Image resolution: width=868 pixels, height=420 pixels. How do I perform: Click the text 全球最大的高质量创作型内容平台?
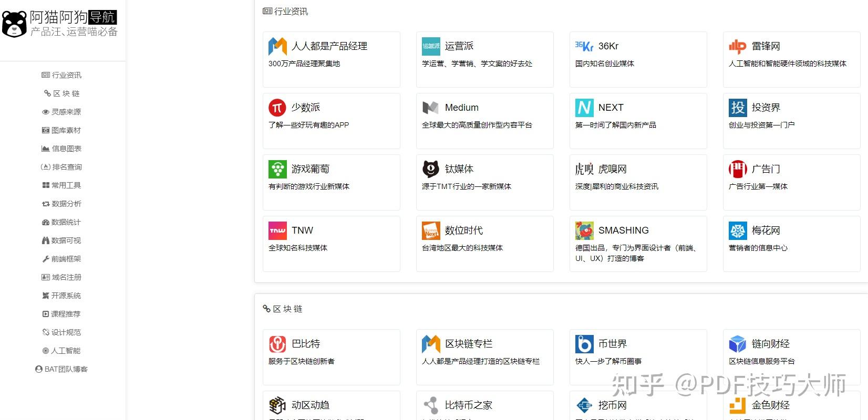477,125
